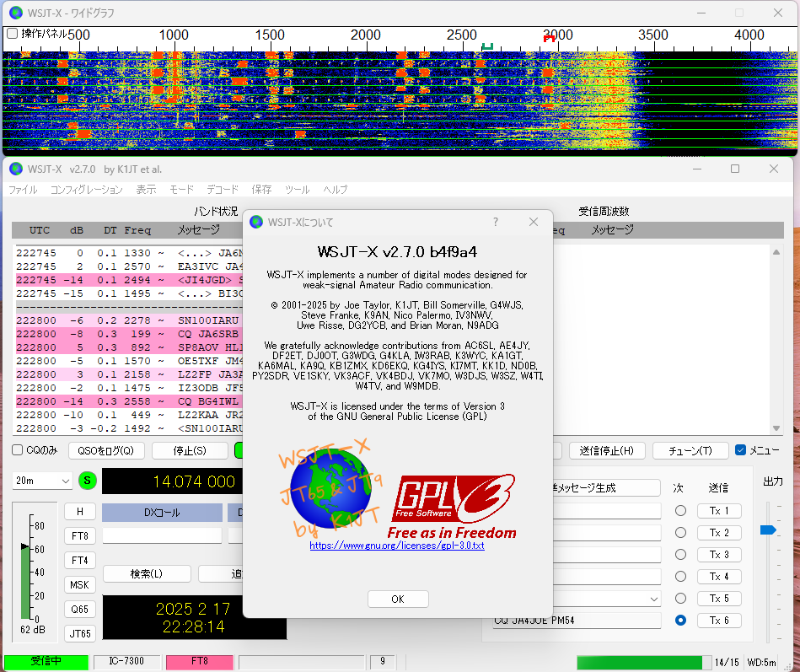Select the Q65 mode button

point(80,610)
